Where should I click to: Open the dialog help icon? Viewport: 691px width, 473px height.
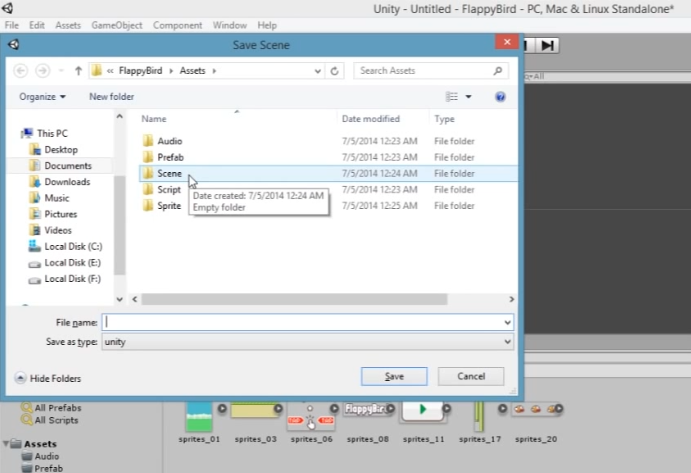pyautogui.click(x=500, y=97)
